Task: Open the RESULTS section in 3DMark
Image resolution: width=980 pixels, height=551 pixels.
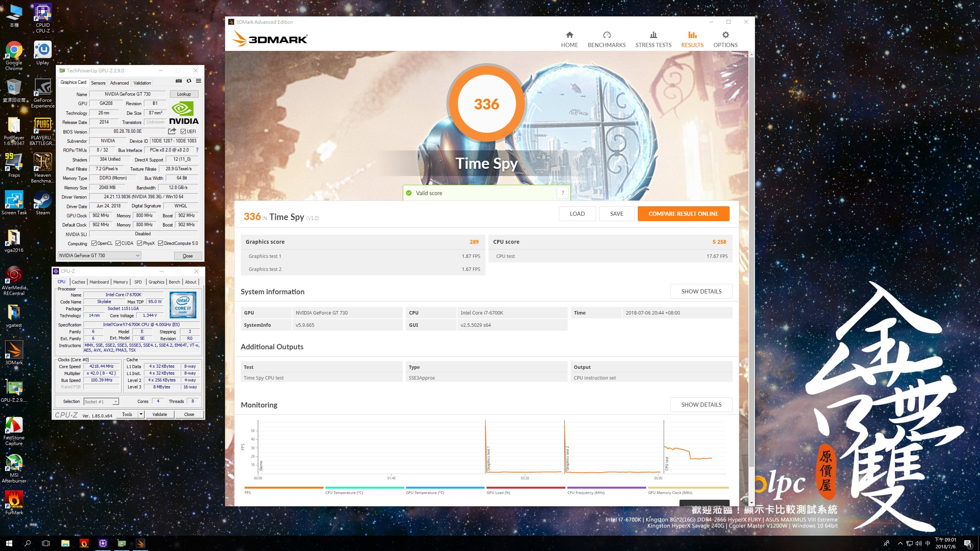Action: tap(692, 40)
